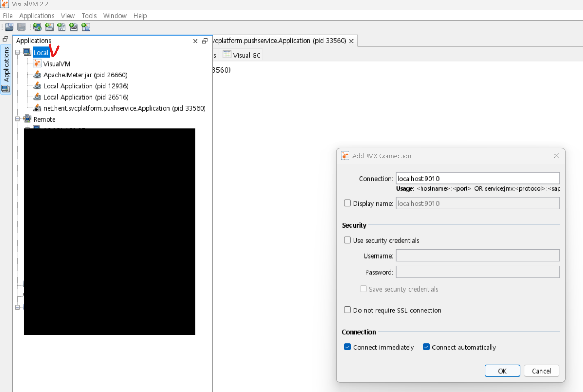Cancel the Add JMX Connection dialog
This screenshot has width=583, height=392.
click(x=541, y=371)
